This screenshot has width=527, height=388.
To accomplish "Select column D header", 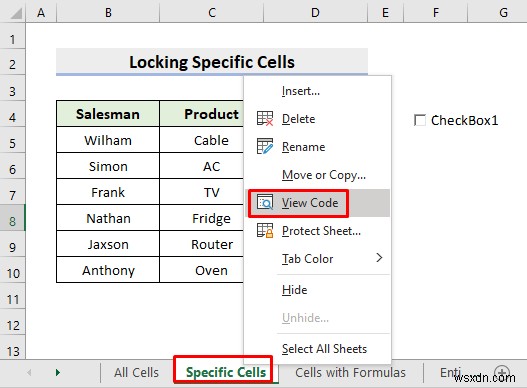I will (315, 13).
